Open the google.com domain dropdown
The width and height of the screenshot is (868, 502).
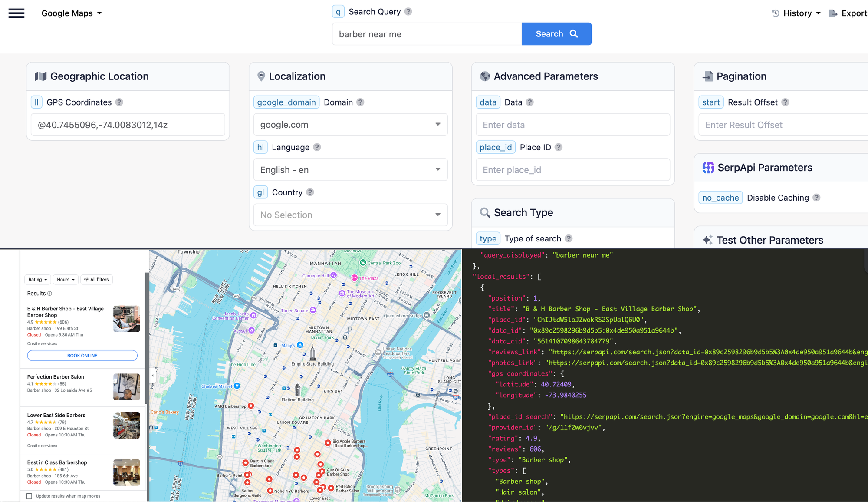(350, 125)
